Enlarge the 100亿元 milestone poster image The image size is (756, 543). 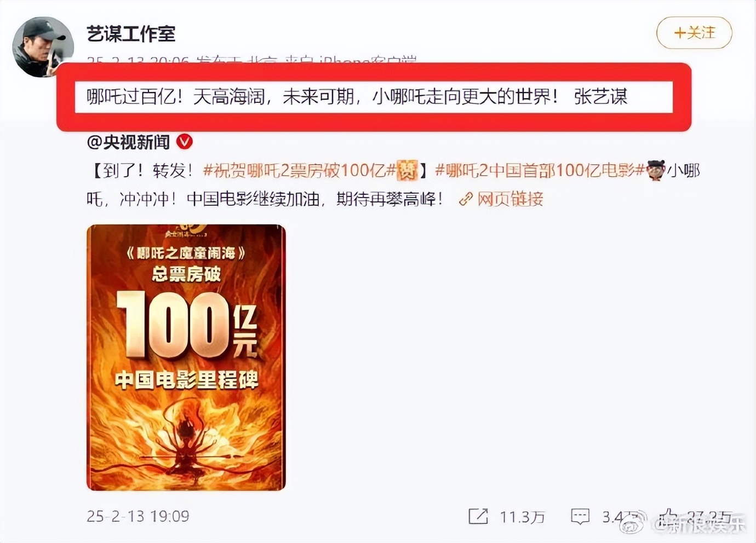pos(186,357)
